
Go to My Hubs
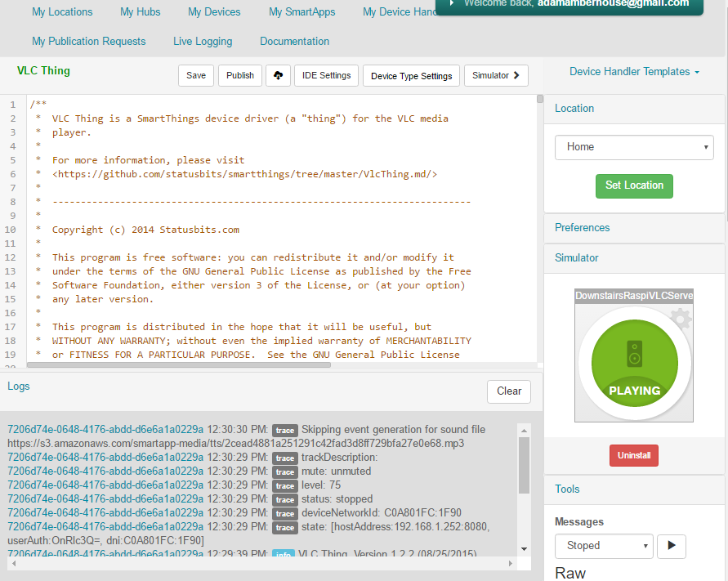tap(141, 12)
